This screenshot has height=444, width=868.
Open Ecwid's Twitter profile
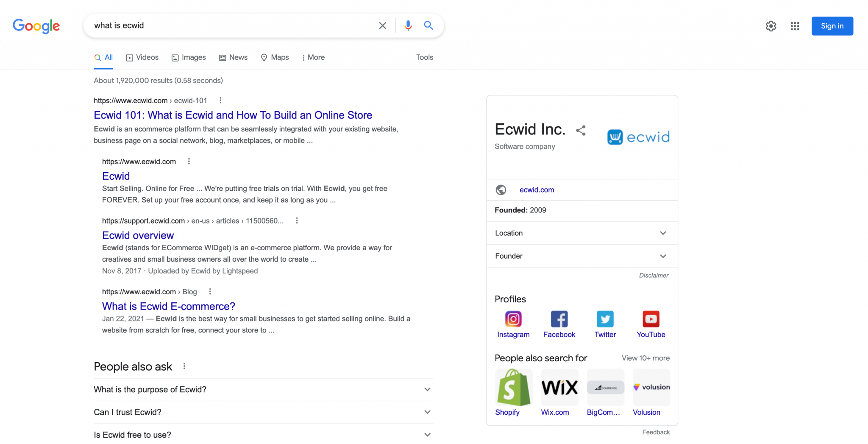click(605, 319)
